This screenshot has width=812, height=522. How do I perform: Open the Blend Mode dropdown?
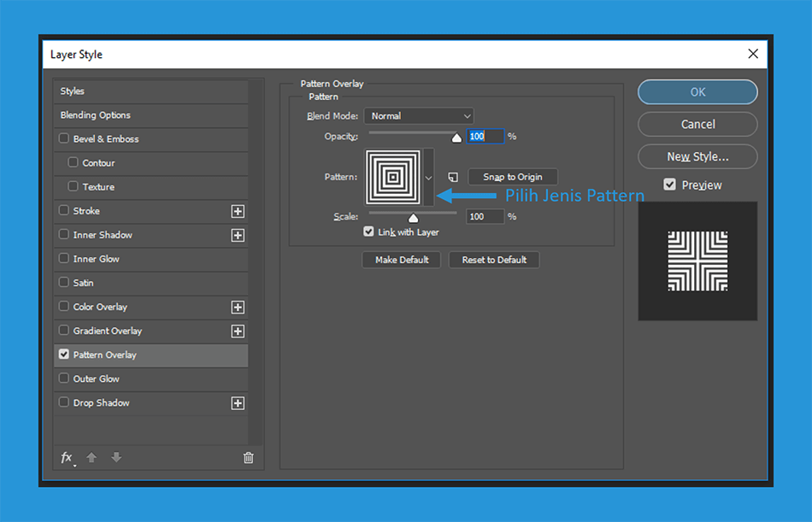tap(419, 116)
